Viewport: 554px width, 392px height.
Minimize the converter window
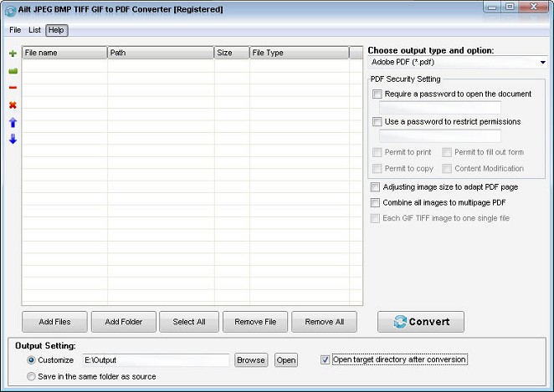click(x=492, y=7)
